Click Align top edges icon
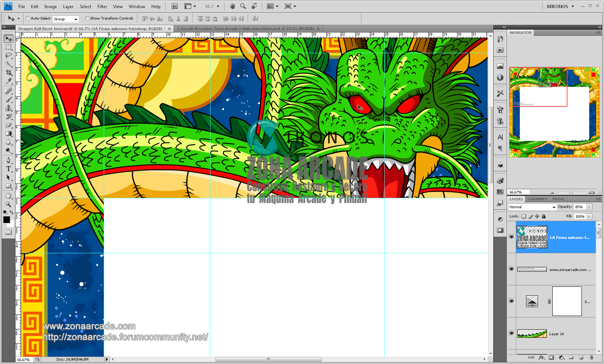 pos(145,18)
